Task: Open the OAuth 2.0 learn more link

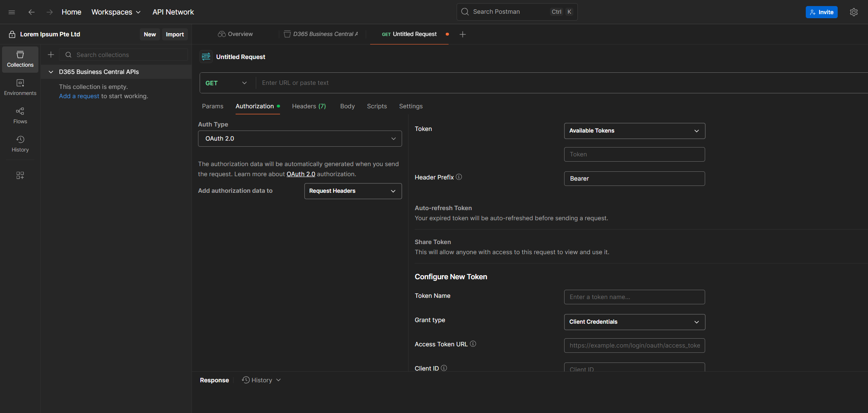Action: click(301, 174)
